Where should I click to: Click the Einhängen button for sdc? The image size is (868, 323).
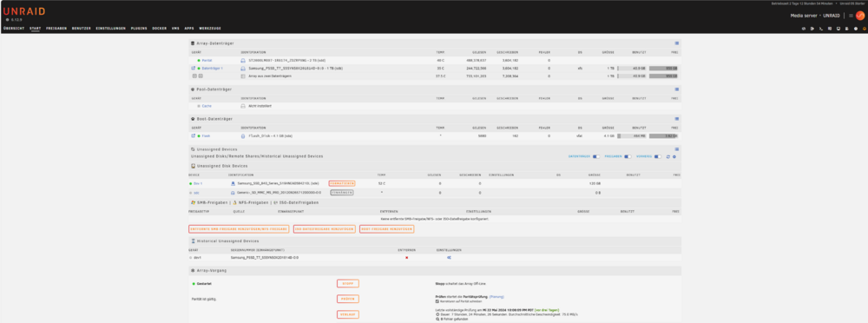[x=341, y=192]
